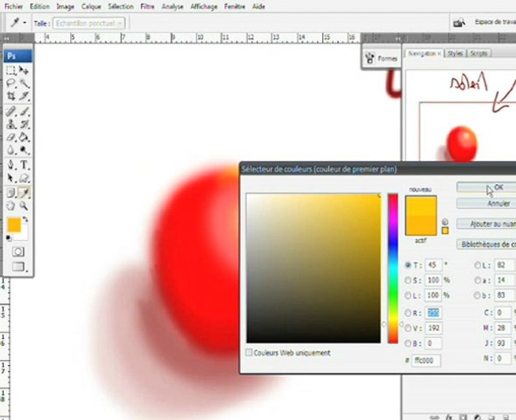Open the Affichage menu
Screen dimensions: 516x420
coord(203,6)
